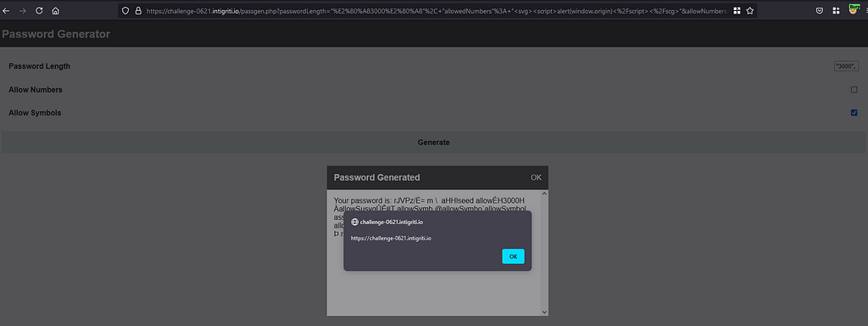The height and width of the screenshot is (326, 868).
Task: Click the URL address bar
Action: pos(437,10)
